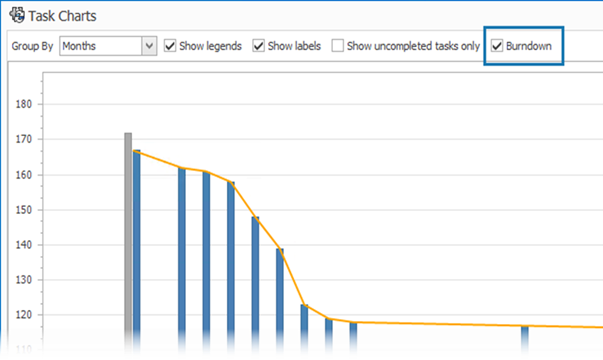603x360 pixels.
Task: Toggle the Show legends checkbox
Action: pos(170,46)
